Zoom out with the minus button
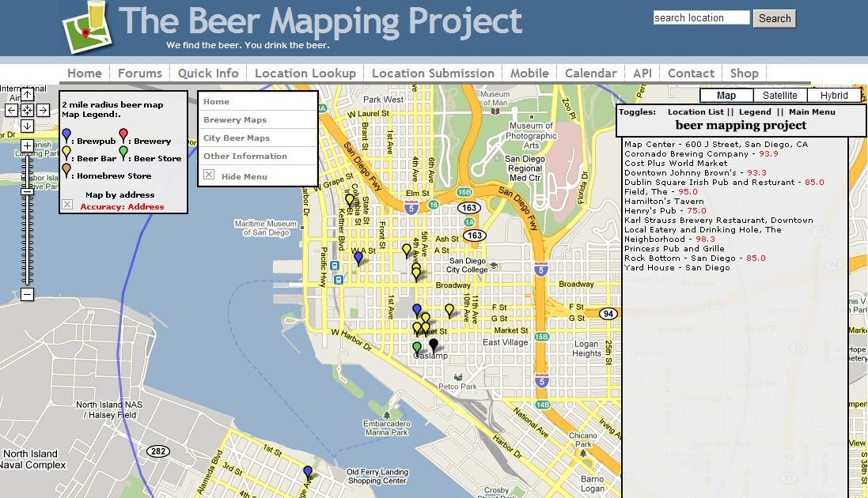This screenshot has width=868, height=498. click(27, 294)
